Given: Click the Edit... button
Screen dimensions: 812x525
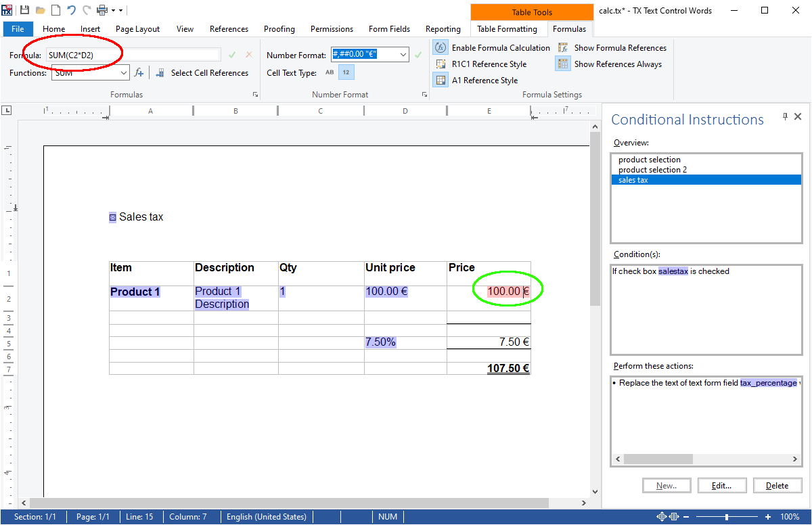Looking at the screenshot, I should (721, 485).
